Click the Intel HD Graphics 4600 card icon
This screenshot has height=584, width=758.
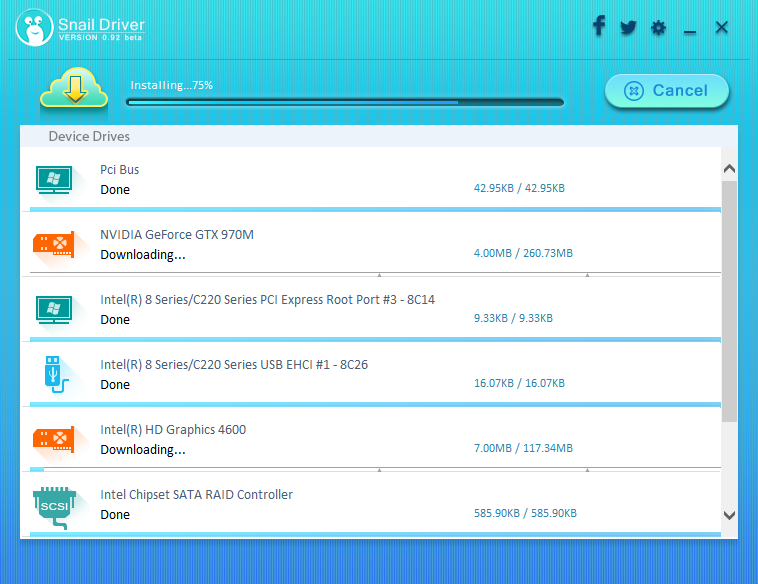[54, 439]
